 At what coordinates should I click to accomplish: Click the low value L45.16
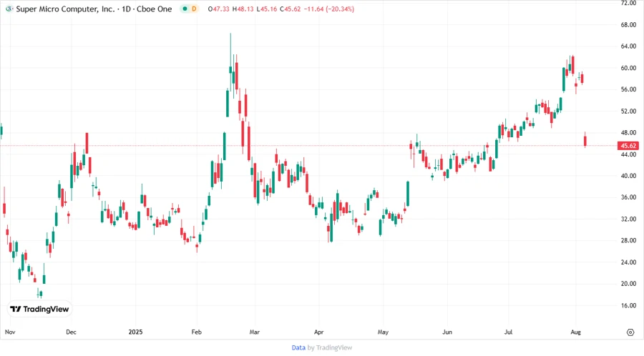(x=267, y=9)
